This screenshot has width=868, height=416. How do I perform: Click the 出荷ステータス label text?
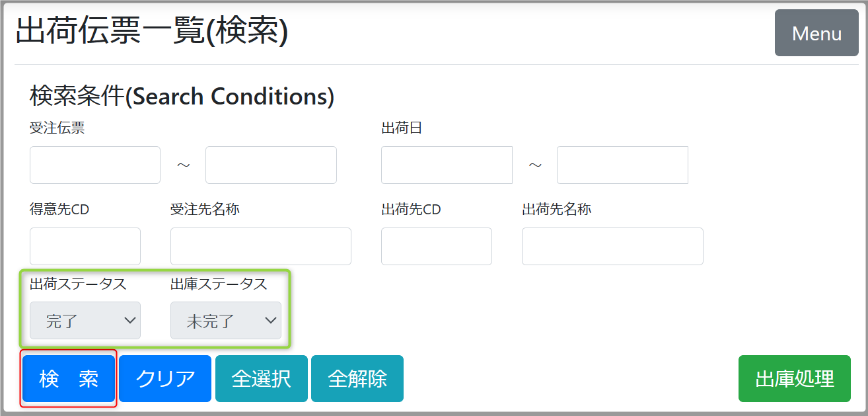pos(78,284)
